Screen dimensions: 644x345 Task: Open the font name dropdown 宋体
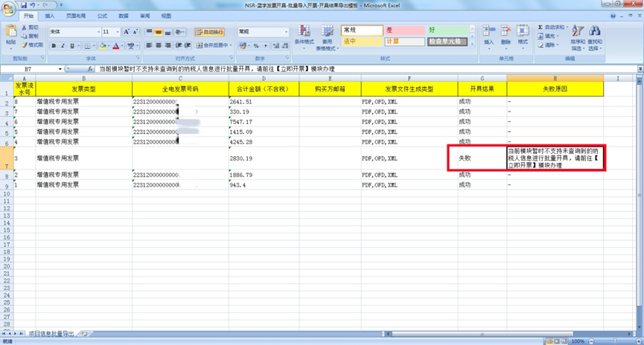(98, 31)
